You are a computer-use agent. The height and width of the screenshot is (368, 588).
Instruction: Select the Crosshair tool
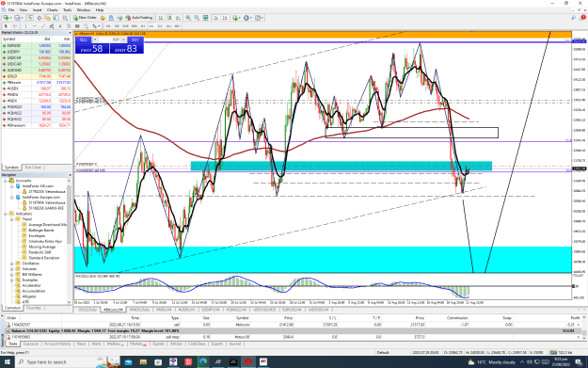pyautogui.click(x=15, y=26)
